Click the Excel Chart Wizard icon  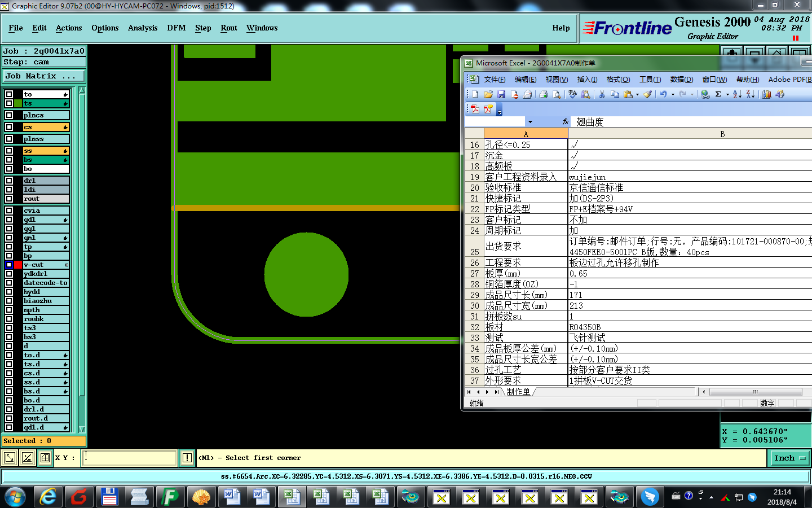tap(767, 94)
